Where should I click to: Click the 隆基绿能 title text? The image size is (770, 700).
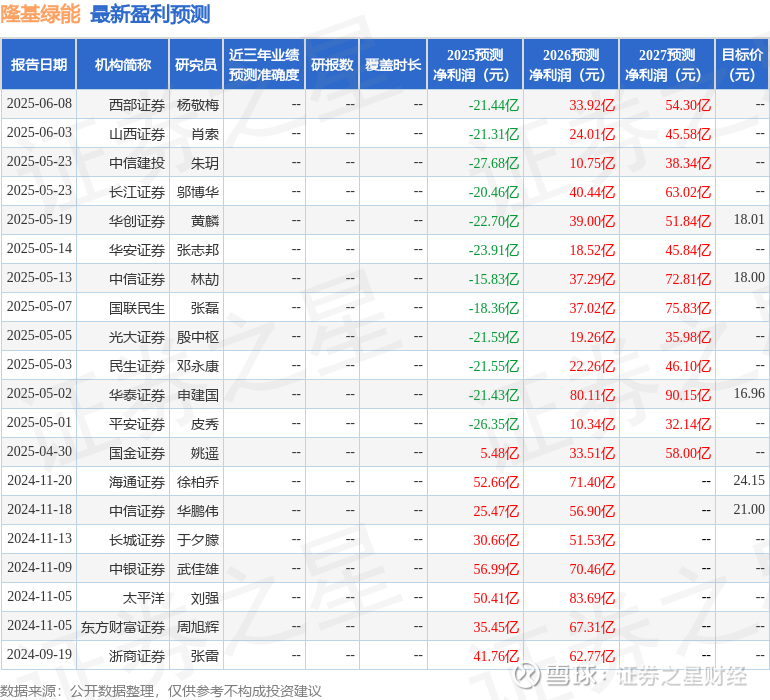(x=40, y=14)
